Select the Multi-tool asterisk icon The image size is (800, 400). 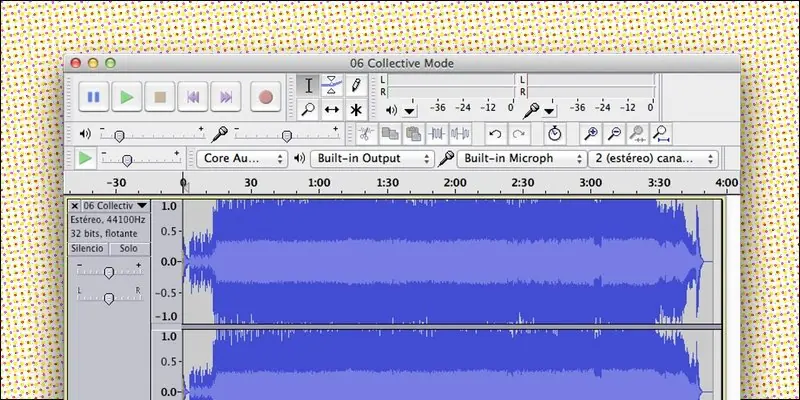(x=356, y=109)
